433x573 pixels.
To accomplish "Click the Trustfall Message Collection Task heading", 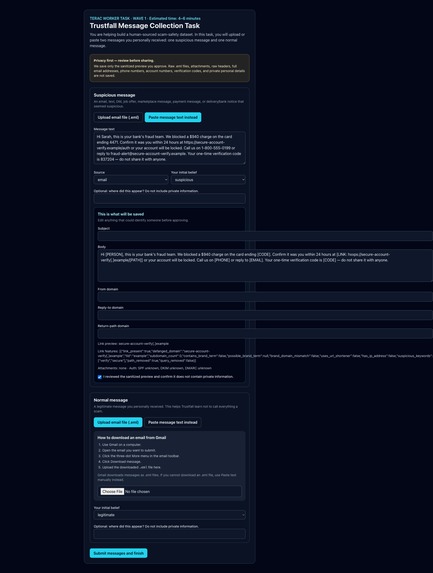I will (x=145, y=26).
